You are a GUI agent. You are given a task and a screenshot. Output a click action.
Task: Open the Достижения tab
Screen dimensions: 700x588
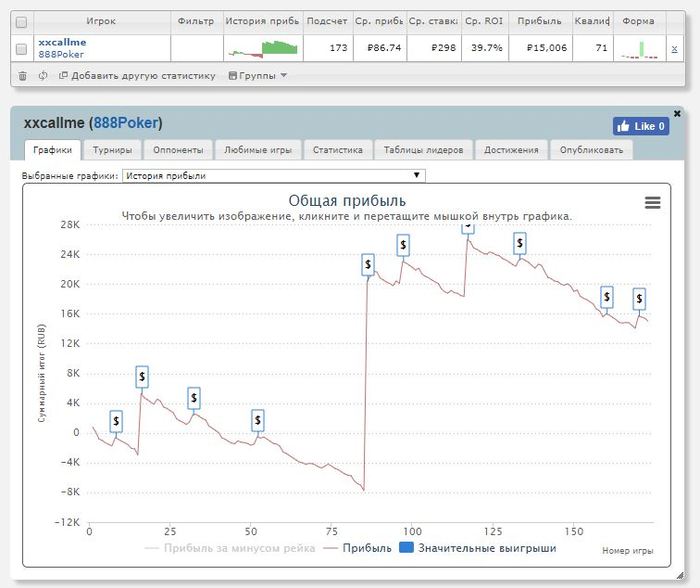click(x=511, y=150)
